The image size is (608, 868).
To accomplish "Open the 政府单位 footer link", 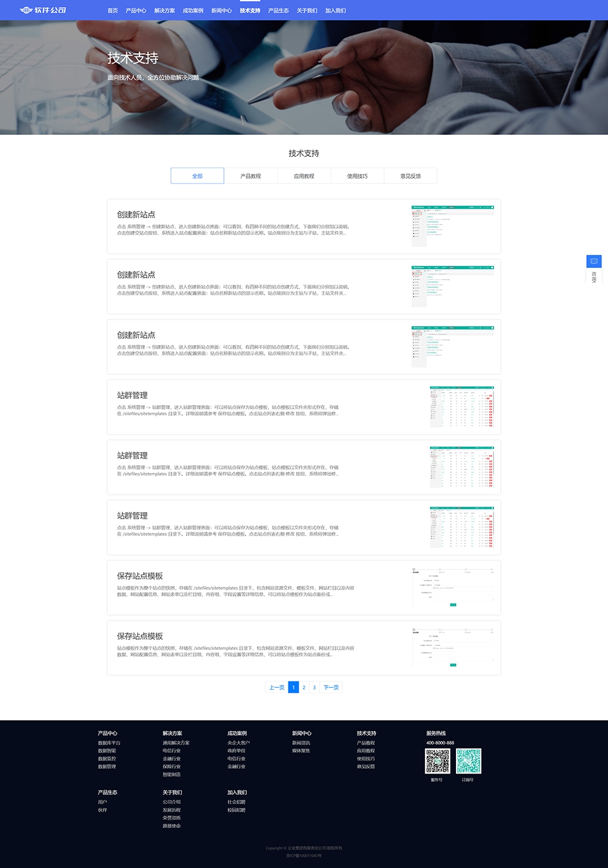I will coord(236,751).
